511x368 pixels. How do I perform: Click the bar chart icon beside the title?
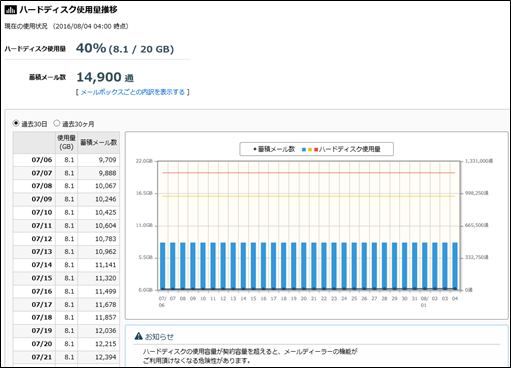(10, 10)
